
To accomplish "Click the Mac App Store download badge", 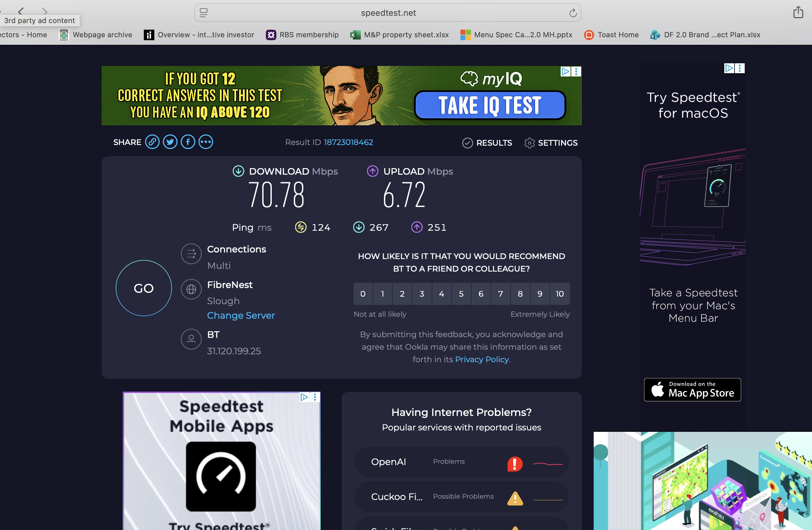I will 692,390.
